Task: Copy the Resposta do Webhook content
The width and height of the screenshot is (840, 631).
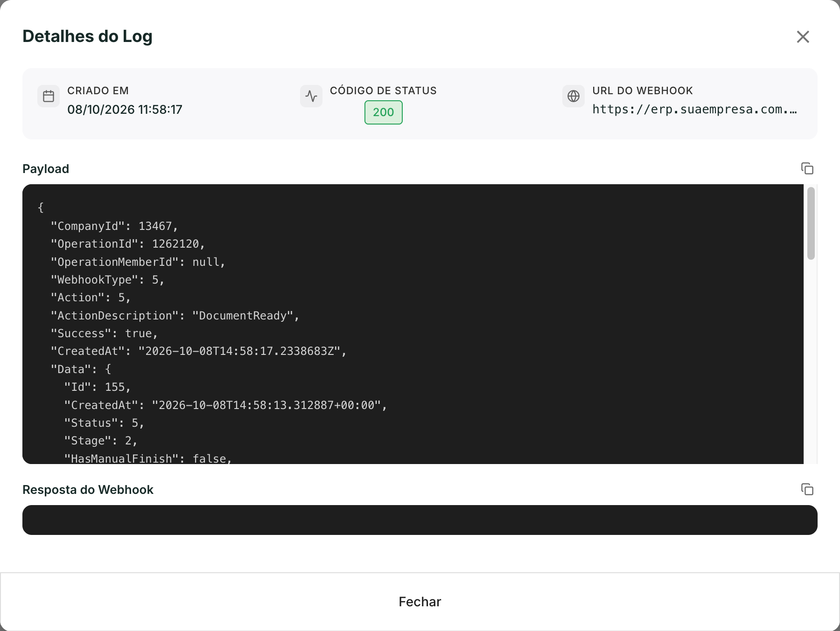Action: 807,489
